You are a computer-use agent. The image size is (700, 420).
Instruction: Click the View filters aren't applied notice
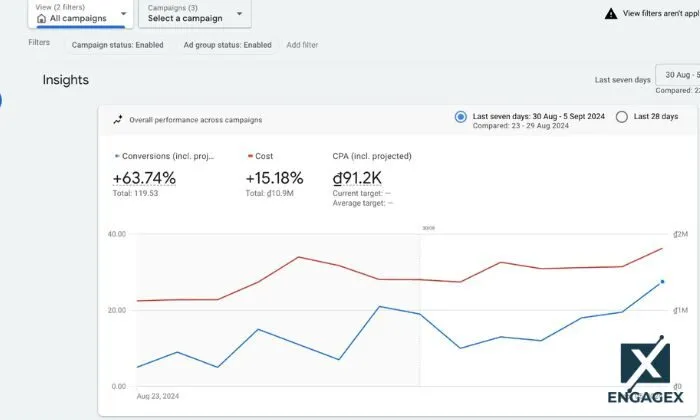[x=661, y=14]
